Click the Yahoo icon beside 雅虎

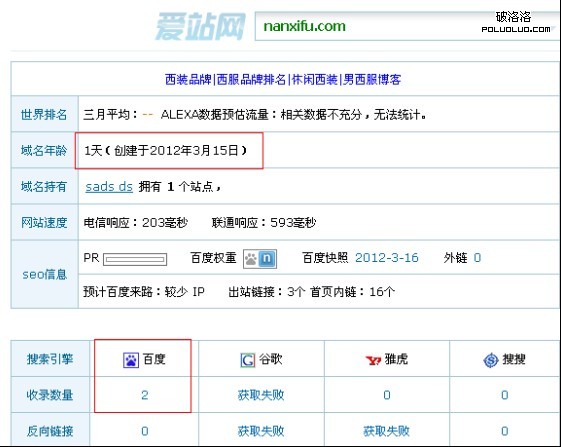[373, 360]
